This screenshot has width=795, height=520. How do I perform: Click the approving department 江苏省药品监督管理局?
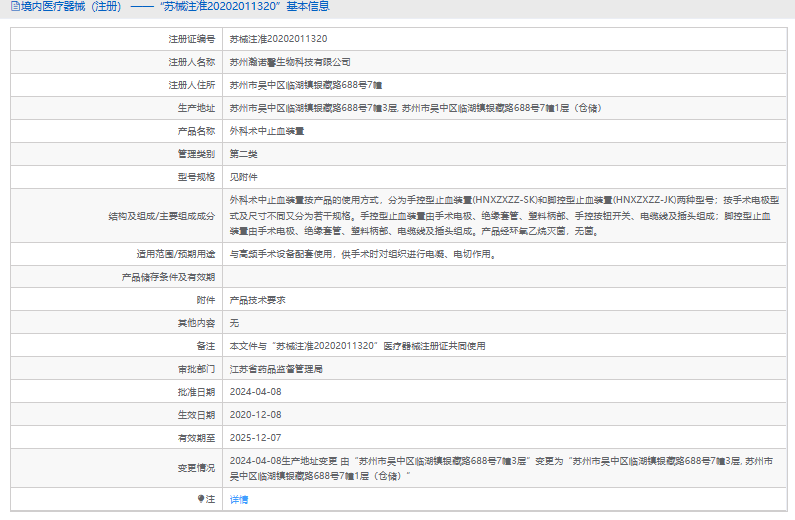click(276, 369)
